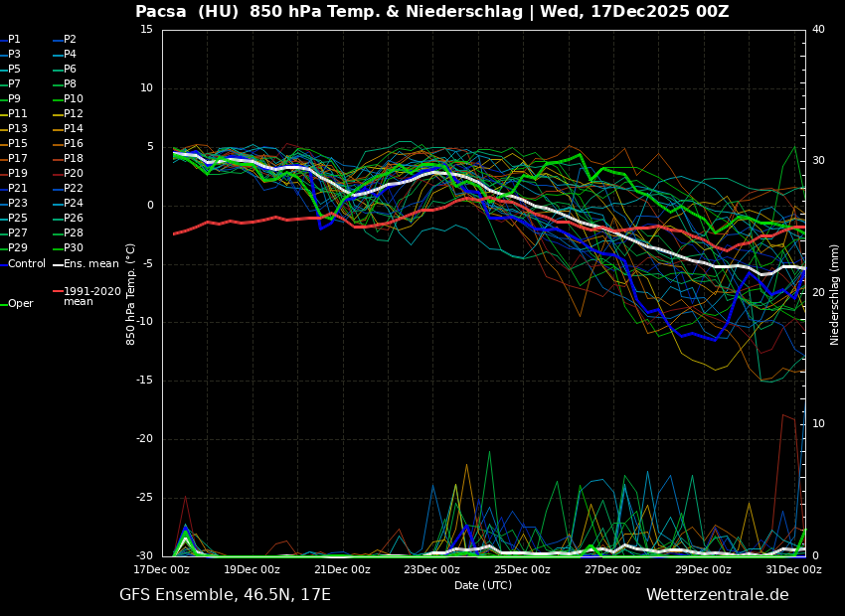This screenshot has height=616, width=845.
Task: Select the green Oper legend entry
Action: pyautogui.click(x=20, y=304)
